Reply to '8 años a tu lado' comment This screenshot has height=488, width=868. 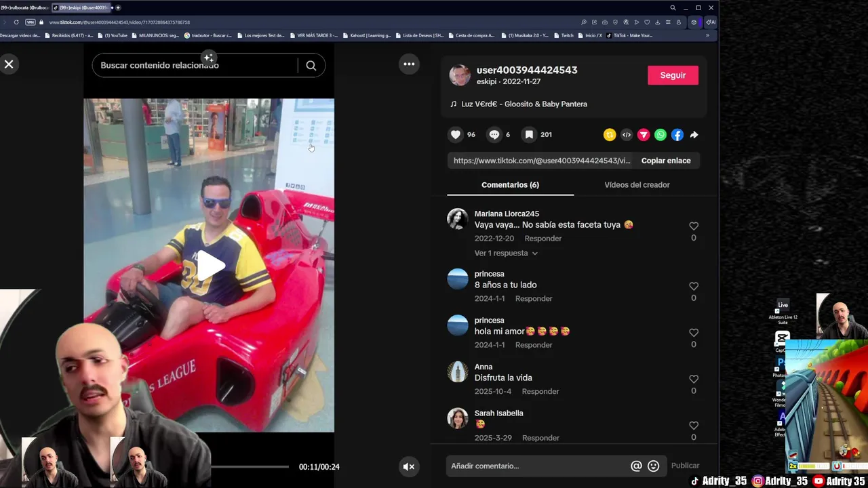point(534,298)
